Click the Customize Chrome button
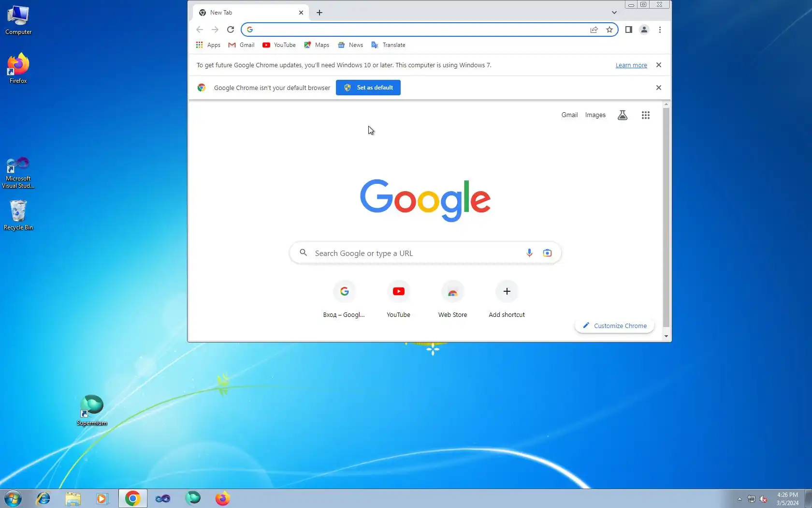This screenshot has width=812, height=508. 614,326
